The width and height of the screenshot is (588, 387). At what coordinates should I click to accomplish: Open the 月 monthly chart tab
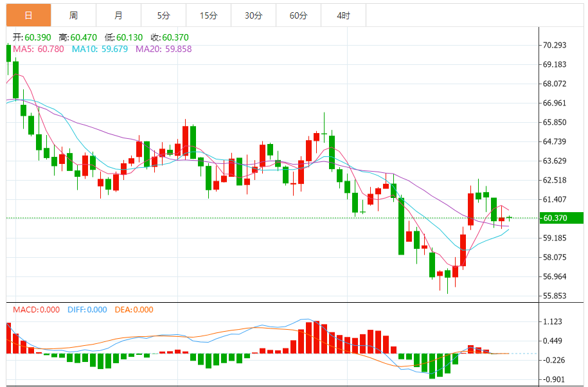[118, 15]
